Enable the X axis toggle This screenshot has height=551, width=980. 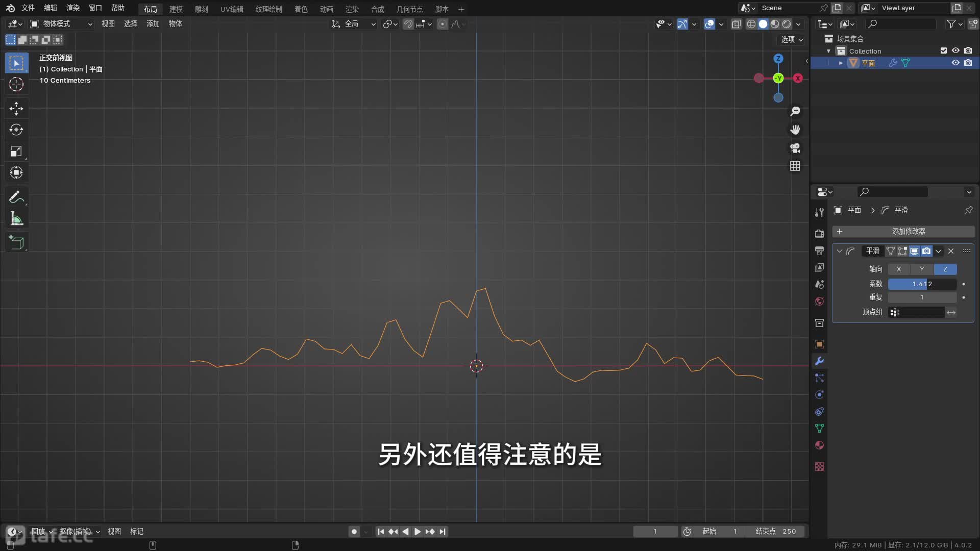(899, 269)
